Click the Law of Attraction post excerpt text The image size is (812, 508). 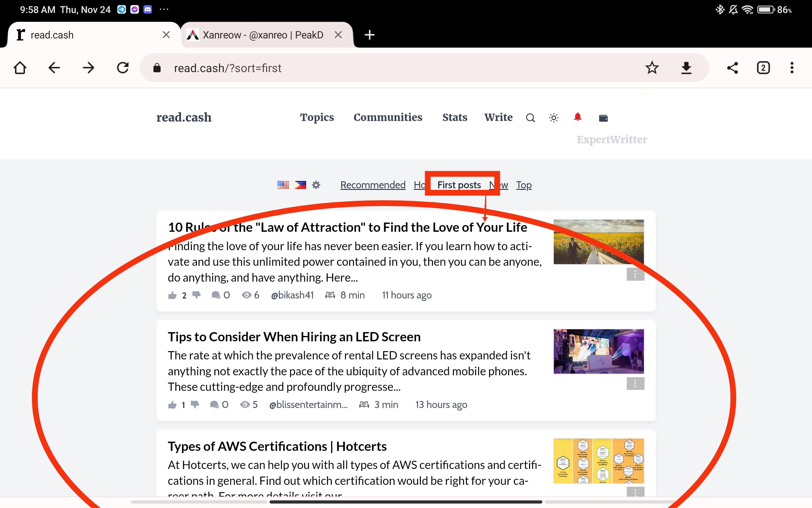[355, 262]
